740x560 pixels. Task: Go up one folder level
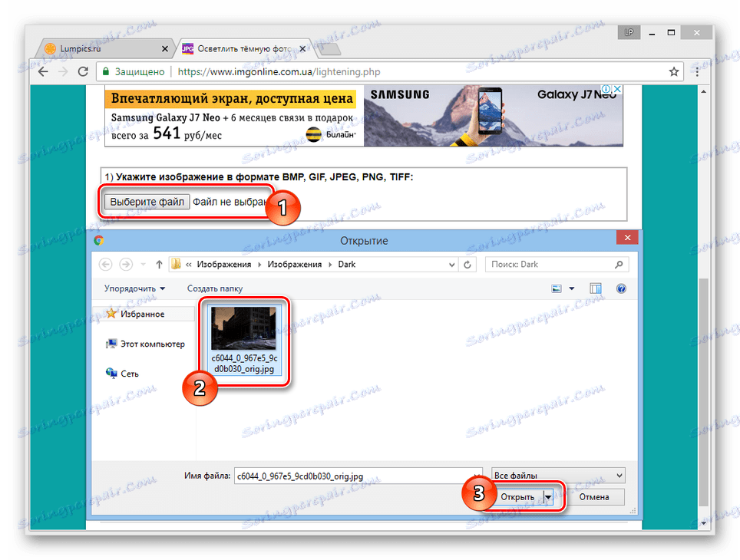(159, 265)
